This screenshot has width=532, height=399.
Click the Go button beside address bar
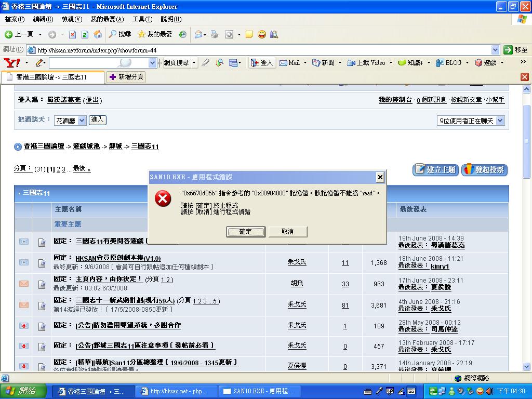pyautogui.click(x=516, y=50)
